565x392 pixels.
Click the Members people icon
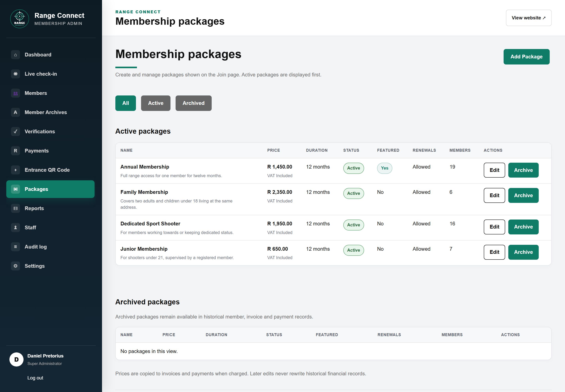(x=15, y=93)
